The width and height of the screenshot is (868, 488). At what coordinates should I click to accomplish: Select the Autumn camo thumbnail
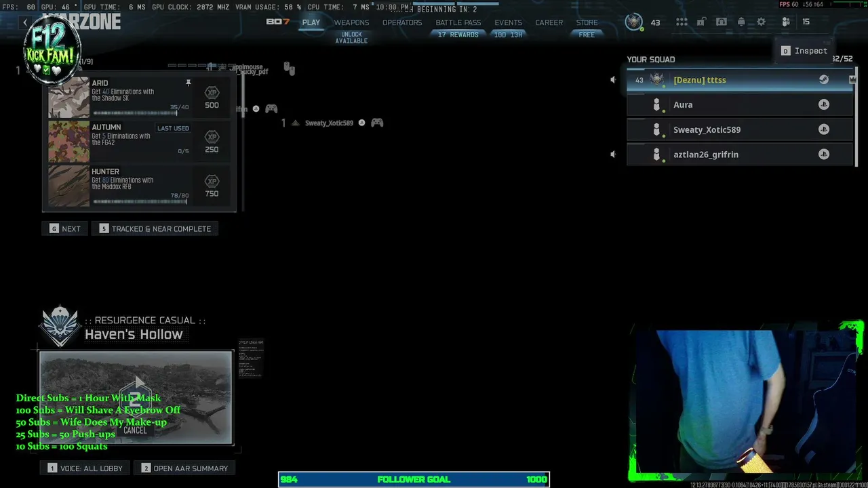pos(69,142)
